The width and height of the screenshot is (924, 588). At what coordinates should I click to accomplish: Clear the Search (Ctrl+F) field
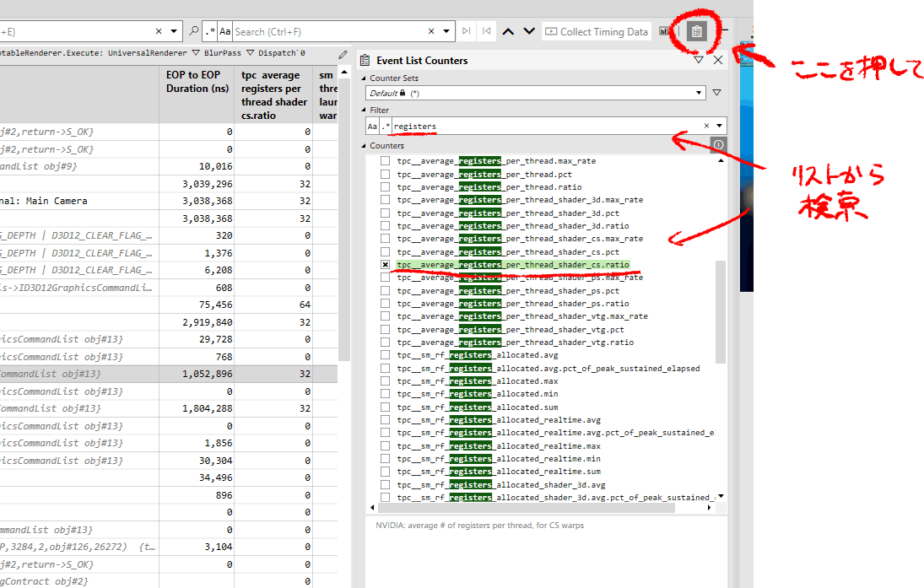(x=431, y=32)
